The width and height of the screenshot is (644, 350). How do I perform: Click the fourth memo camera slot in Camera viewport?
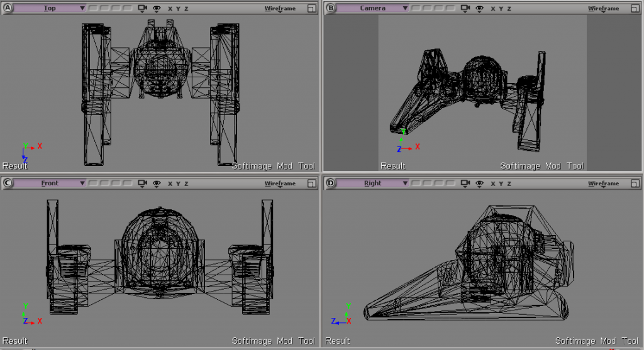[x=450, y=8]
